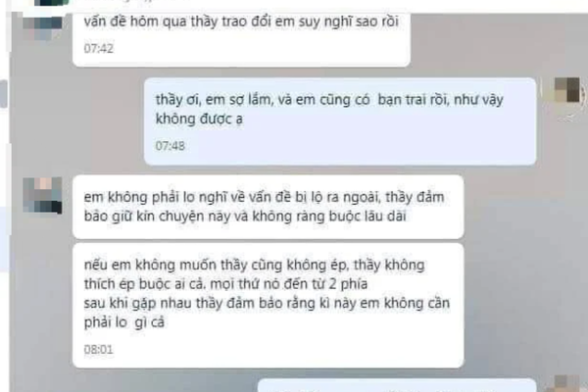Click the line 'sau khi gặp nhau thầy đảm bảo'

pos(267,303)
